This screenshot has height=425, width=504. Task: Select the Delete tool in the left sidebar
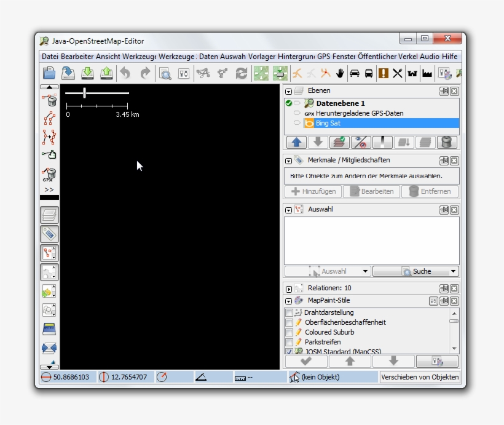tap(50, 101)
